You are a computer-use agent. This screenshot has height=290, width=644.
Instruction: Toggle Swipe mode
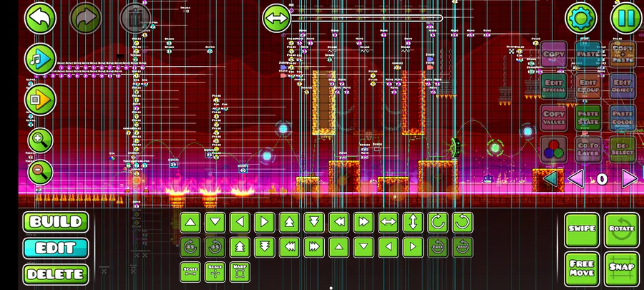click(x=582, y=230)
